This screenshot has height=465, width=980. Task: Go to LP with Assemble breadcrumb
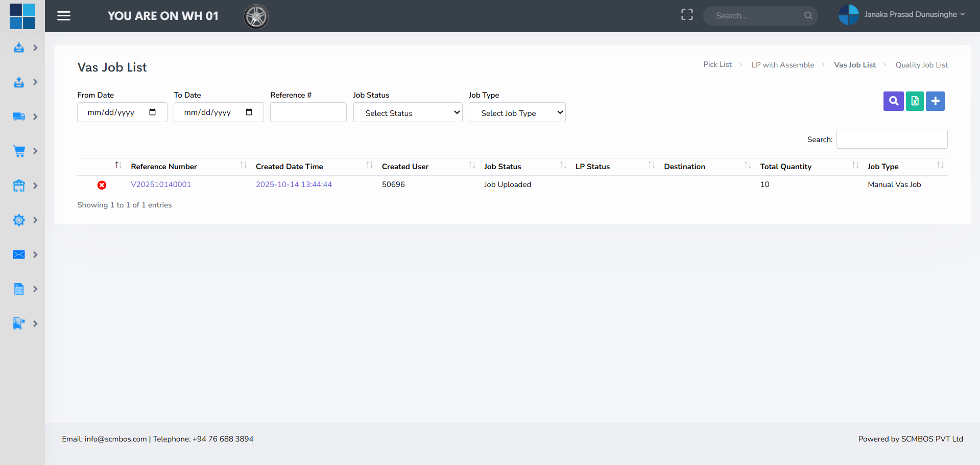click(782, 65)
